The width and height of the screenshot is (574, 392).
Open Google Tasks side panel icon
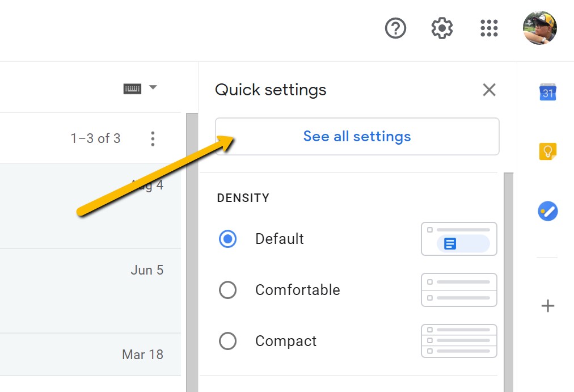point(548,211)
